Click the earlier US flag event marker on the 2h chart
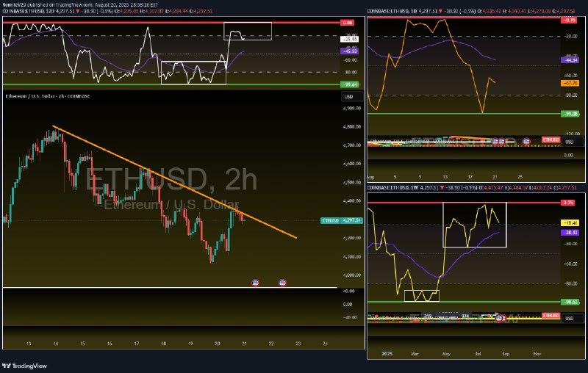The height and width of the screenshot is (373, 588). point(255,283)
